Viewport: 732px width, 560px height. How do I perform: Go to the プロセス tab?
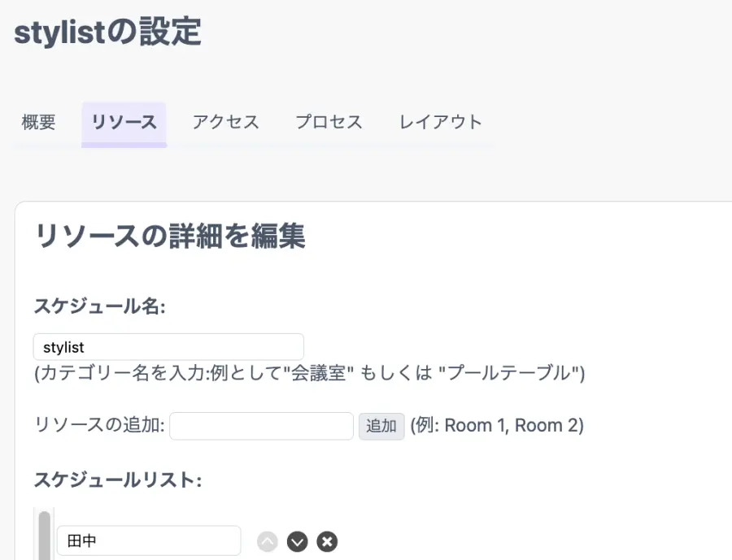click(329, 123)
